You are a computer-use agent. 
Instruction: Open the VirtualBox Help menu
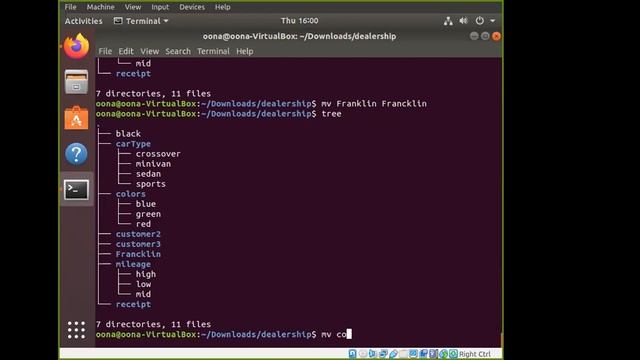click(x=222, y=7)
